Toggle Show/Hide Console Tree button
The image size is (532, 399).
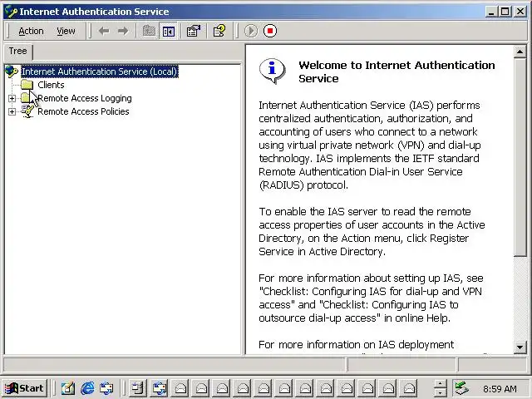pyautogui.click(x=168, y=32)
